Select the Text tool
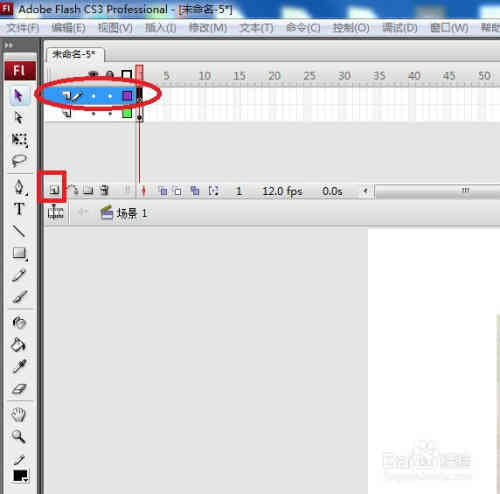This screenshot has width=500, height=494. [19, 209]
